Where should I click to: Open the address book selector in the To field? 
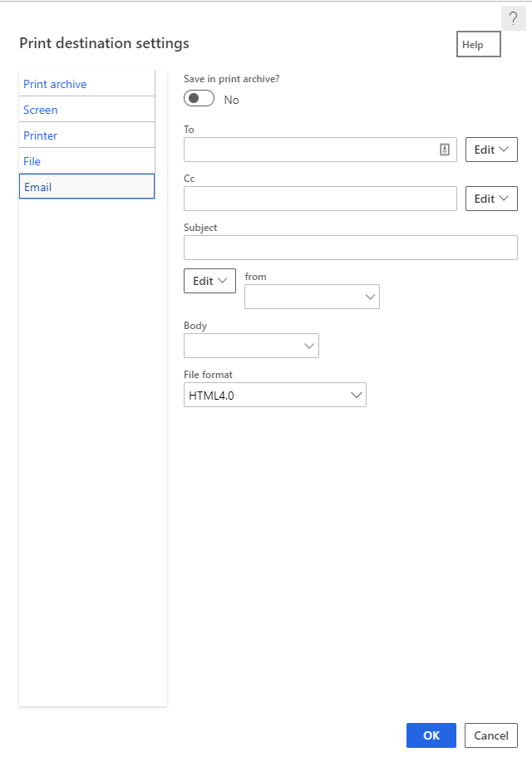(446, 150)
